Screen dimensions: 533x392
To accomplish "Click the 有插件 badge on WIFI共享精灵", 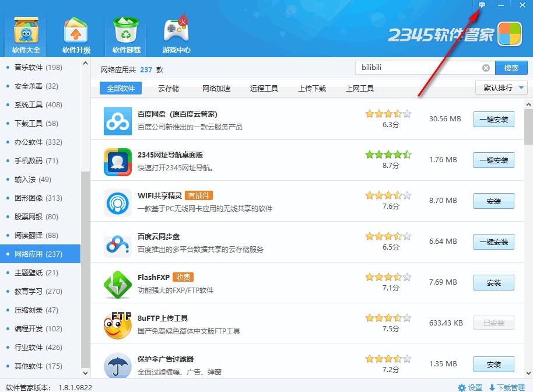I will [x=199, y=195].
